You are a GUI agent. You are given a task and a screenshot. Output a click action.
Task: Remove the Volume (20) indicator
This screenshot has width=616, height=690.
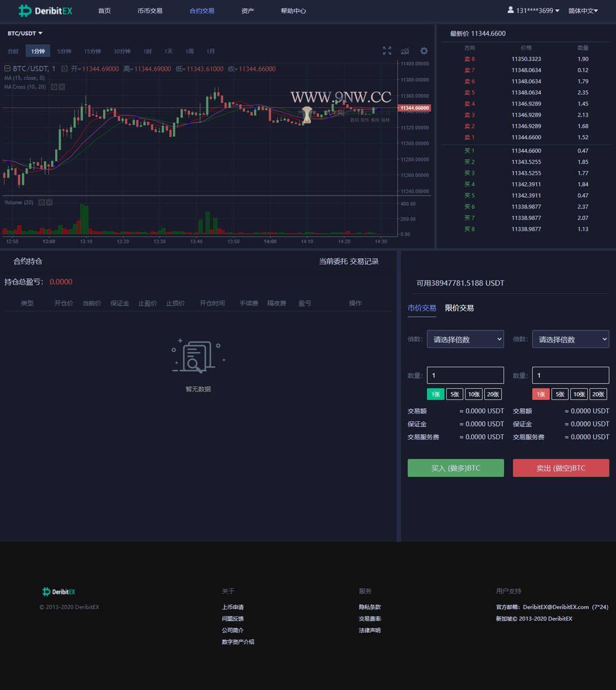pyautogui.click(x=49, y=202)
